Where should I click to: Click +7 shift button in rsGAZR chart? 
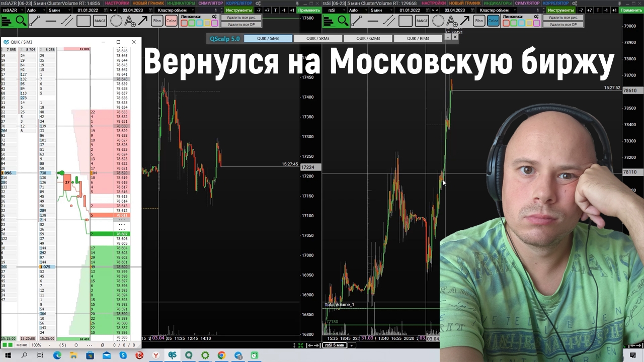(267, 10)
